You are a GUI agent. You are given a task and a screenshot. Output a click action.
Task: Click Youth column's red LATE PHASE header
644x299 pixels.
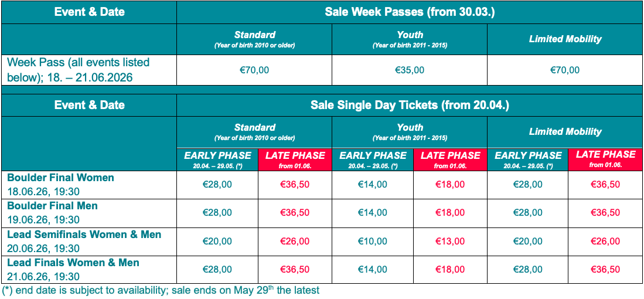[450, 155]
